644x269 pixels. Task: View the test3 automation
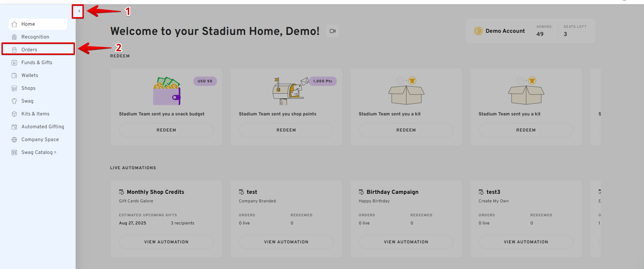526,242
